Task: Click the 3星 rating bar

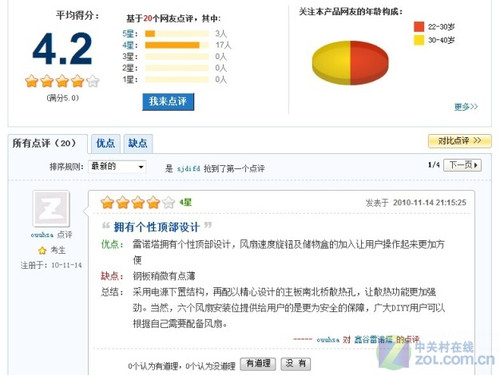Action: tap(177, 56)
